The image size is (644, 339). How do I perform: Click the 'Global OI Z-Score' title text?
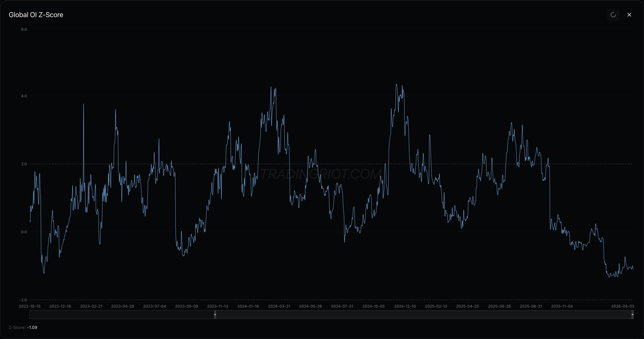[36, 15]
